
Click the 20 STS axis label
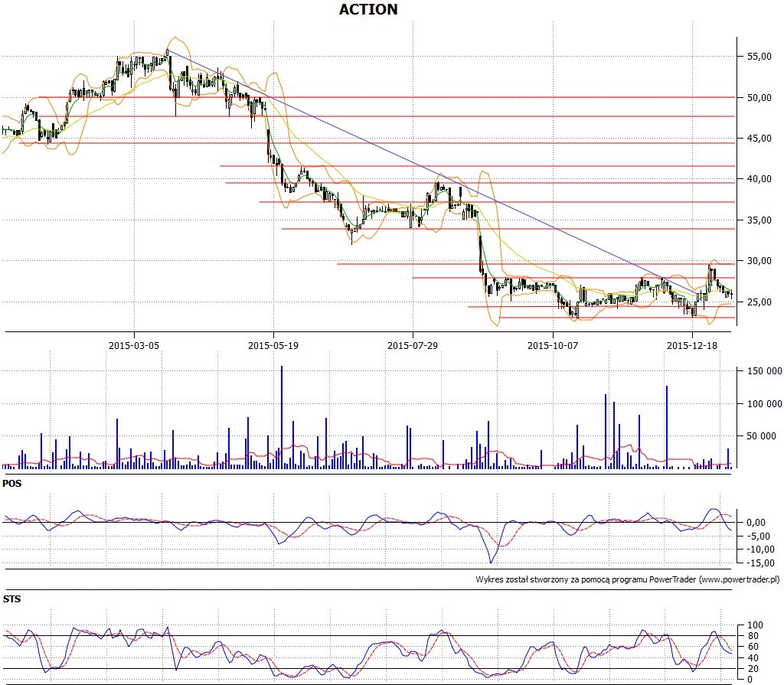click(753, 669)
